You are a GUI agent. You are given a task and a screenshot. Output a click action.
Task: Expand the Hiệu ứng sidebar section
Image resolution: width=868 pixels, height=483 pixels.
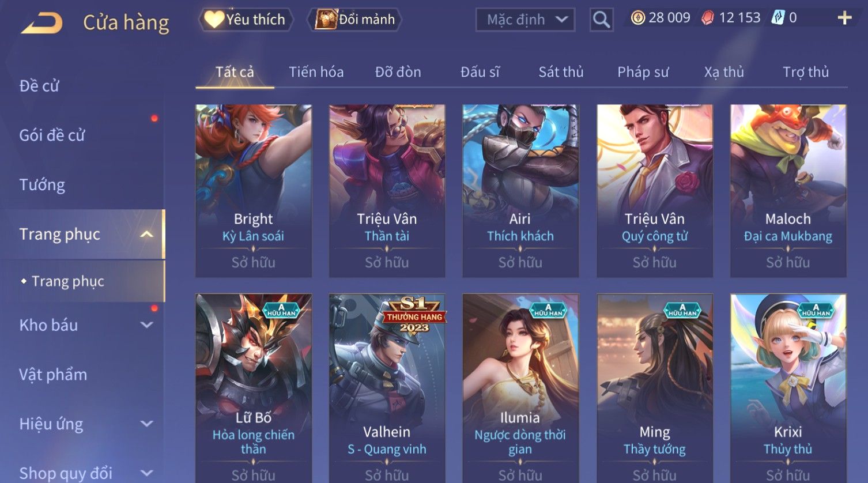click(x=147, y=424)
